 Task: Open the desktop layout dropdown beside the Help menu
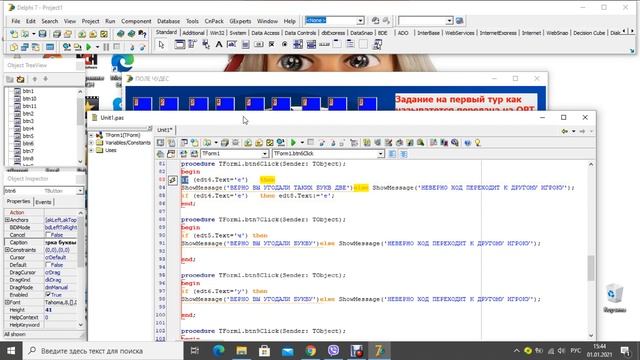point(360,20)
